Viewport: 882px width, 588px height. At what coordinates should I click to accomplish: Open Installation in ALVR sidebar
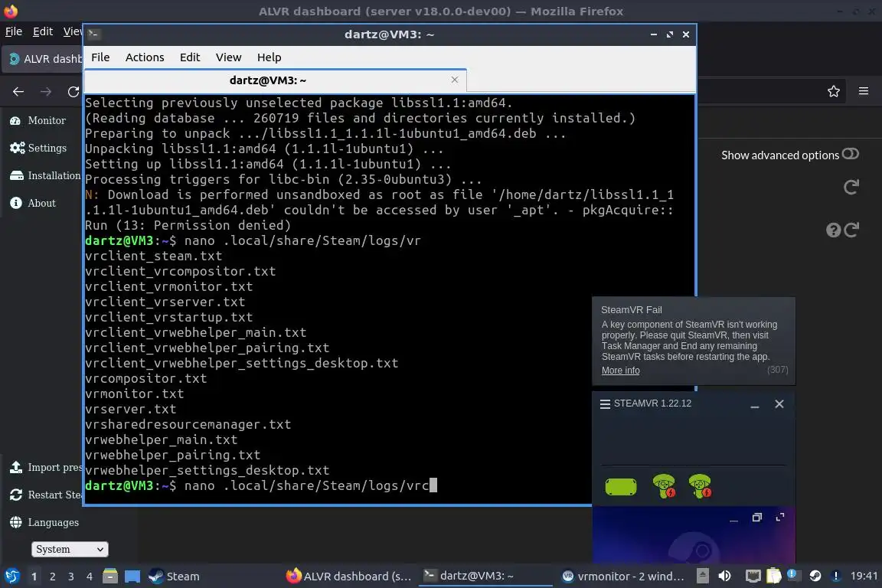pos(46,175)
